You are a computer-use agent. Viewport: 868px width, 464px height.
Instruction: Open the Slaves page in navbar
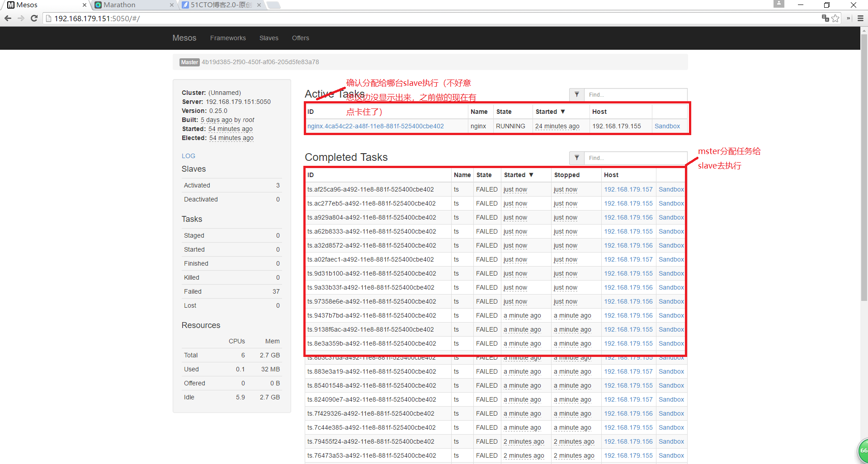click(x=269, y=38)
